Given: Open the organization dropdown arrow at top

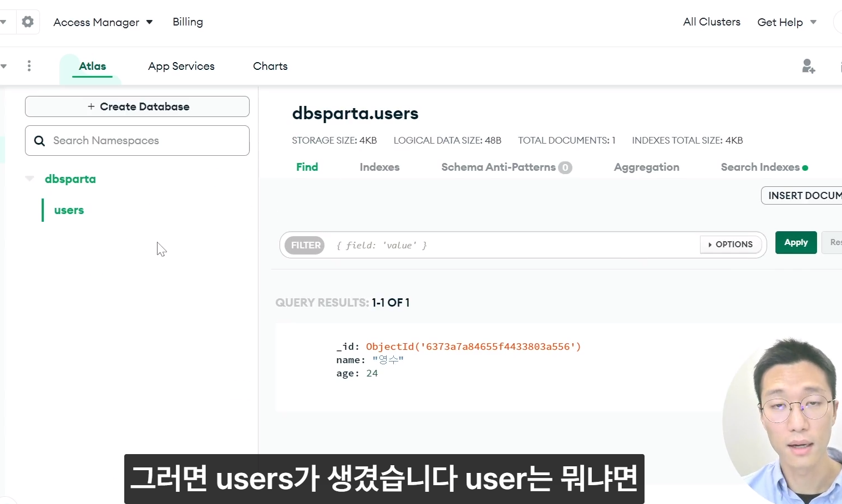Looking at the screenshot, I should (x=3, y=22).
